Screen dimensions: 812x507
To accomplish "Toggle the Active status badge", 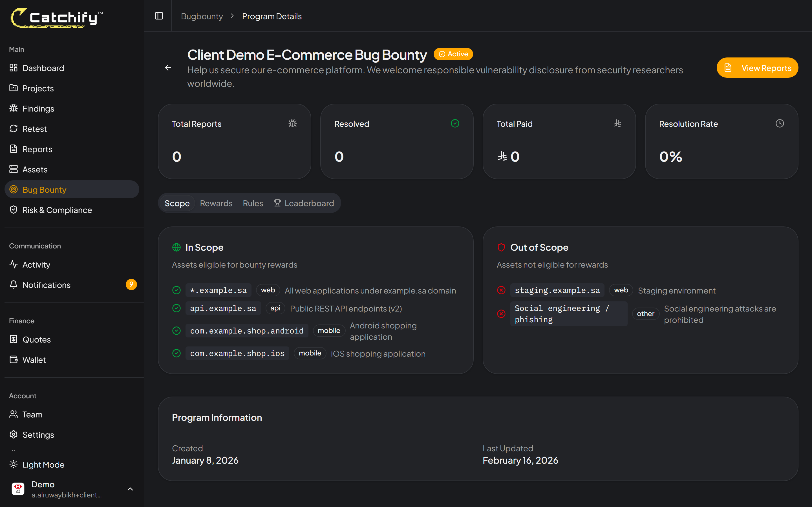I will [453, 54].
